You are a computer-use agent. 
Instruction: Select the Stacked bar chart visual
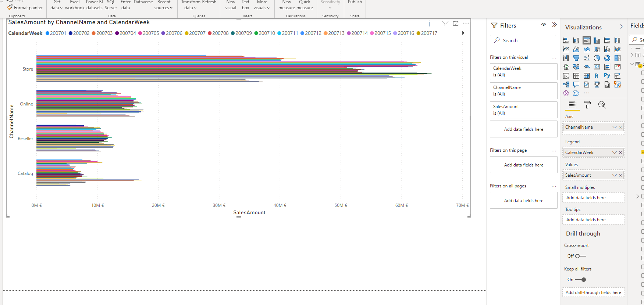(566, 40)
